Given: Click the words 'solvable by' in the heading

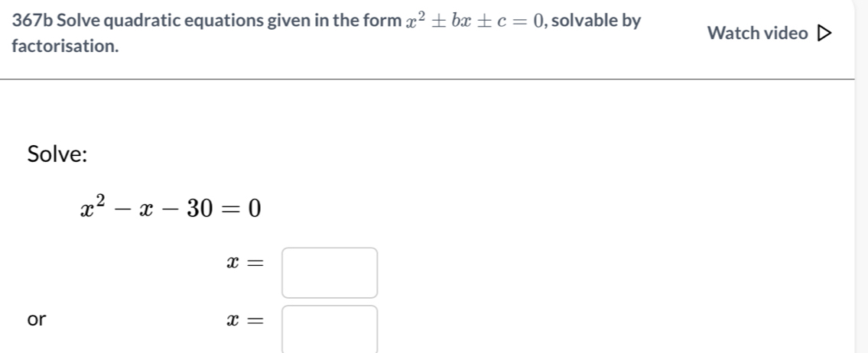Looking at the screenshot, I should pos(597,21).
